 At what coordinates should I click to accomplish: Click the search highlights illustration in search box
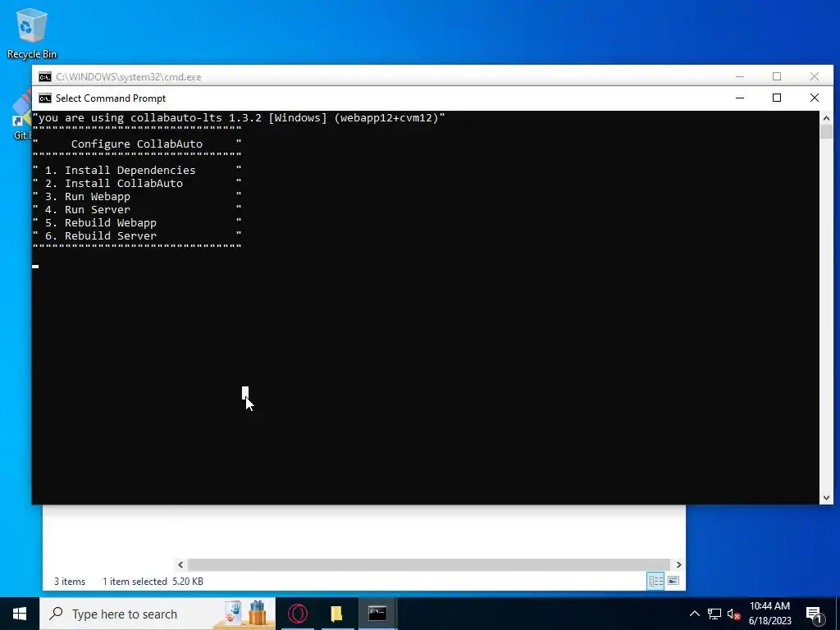click(x=244, y=614)
